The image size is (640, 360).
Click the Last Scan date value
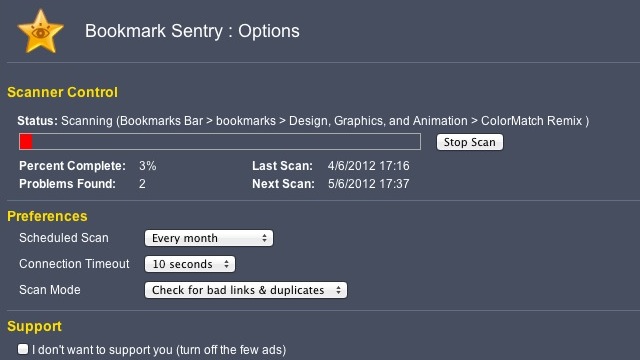click(x=369, y=166)
